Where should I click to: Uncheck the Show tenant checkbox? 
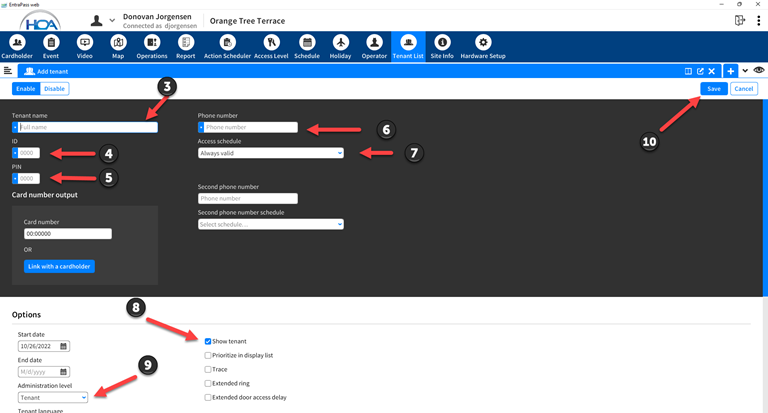208,341
